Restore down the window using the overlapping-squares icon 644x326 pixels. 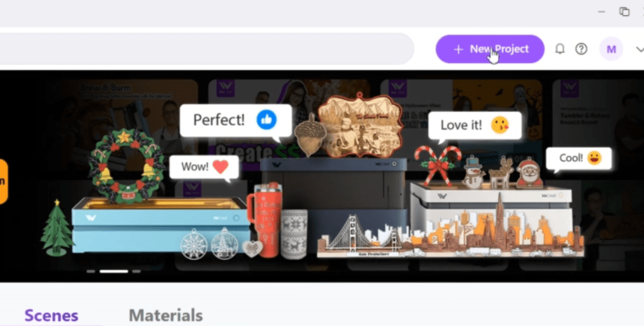coord(625,11)
